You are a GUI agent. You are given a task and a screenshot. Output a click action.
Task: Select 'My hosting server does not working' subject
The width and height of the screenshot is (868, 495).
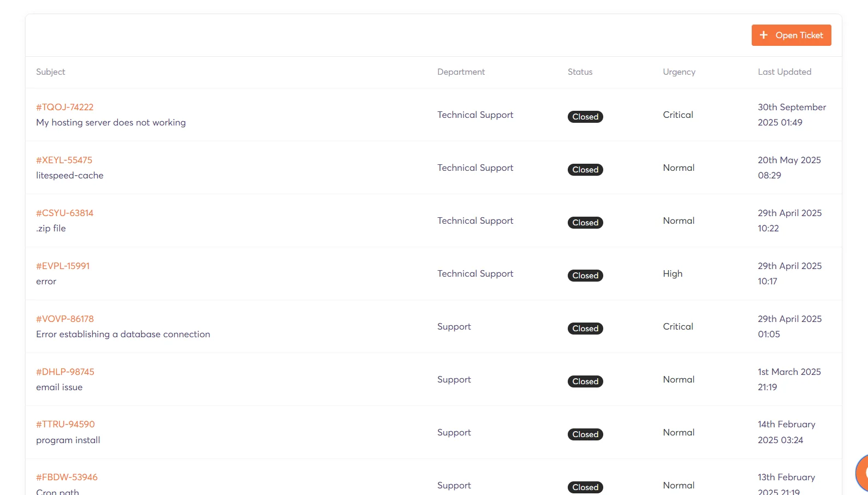[111, 123]
